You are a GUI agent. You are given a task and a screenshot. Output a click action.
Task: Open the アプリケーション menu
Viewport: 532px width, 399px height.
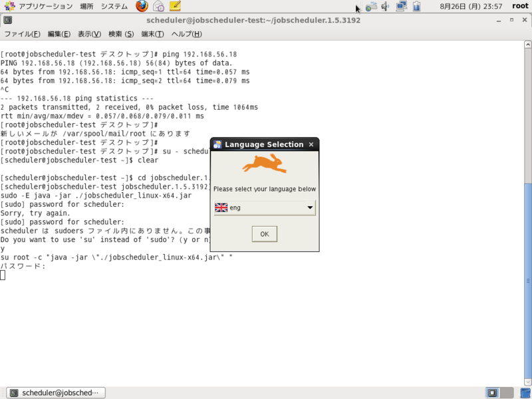(x=45, y=6)
